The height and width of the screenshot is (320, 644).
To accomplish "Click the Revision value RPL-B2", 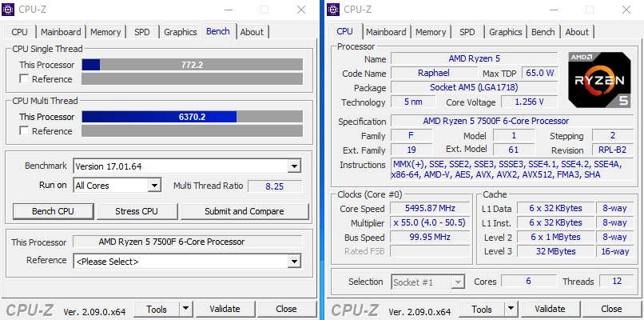I will (613, 150).
